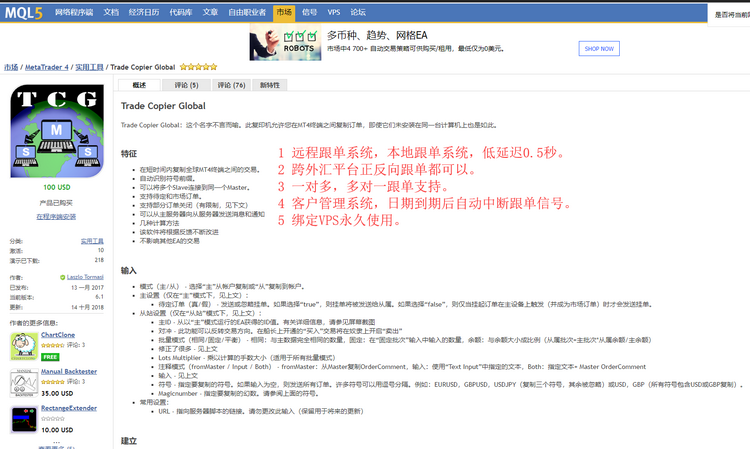Click the TCG product logo image
This screenshot has width=750, height=449.
[x=57, y=131]
